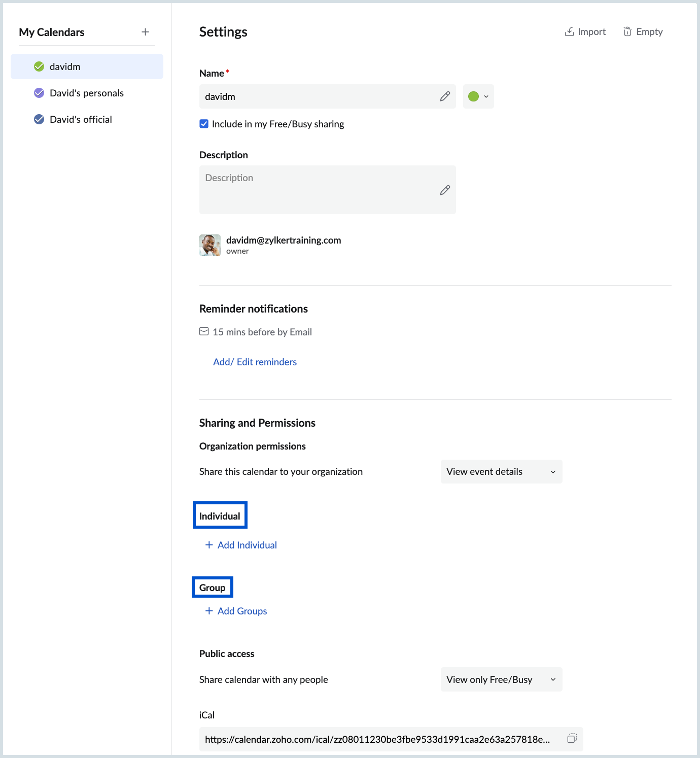The width and height of the screenshot is (700, 758).
Task: Click davidm's profile picture
Action: point(209,245)
